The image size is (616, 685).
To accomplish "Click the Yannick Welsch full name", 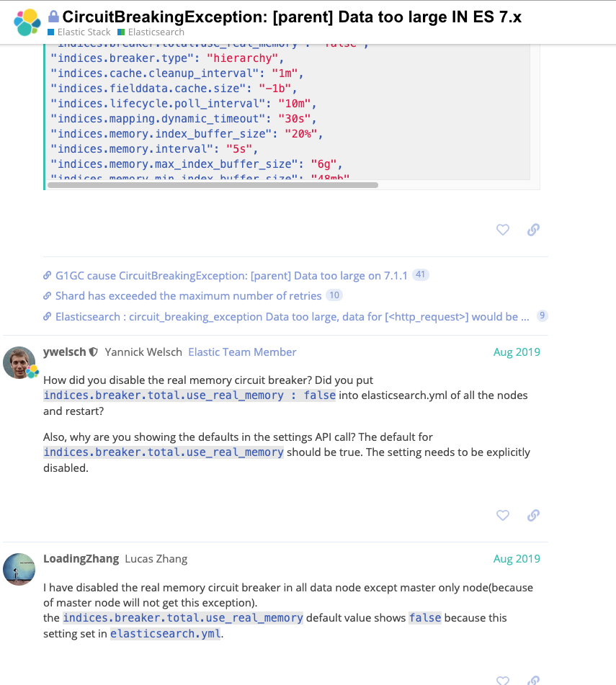I will (x=143, y=352).
